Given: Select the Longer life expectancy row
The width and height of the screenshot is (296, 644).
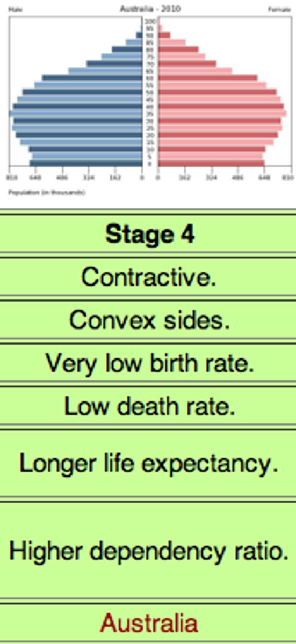Looking at the screenshot, I should coord(148,463).
